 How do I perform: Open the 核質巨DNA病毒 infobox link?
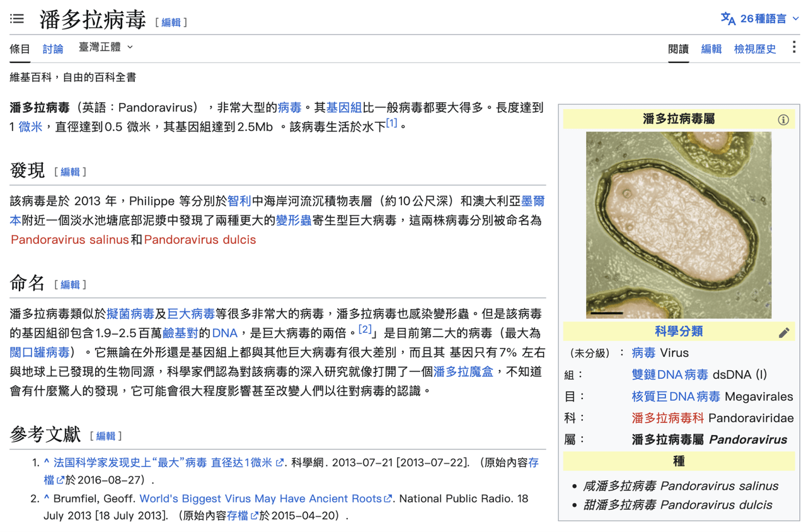pyautogui.click(x=676, y=396)
